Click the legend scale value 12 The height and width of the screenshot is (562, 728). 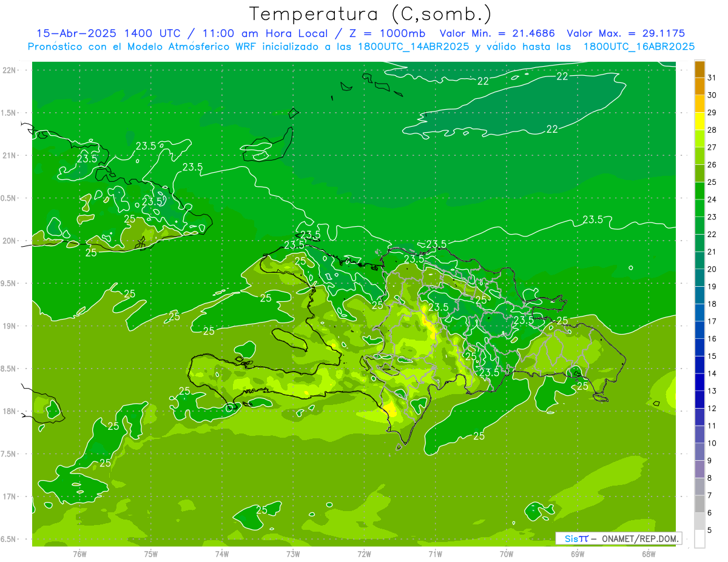pyautogui.click(x=712, y=409)
